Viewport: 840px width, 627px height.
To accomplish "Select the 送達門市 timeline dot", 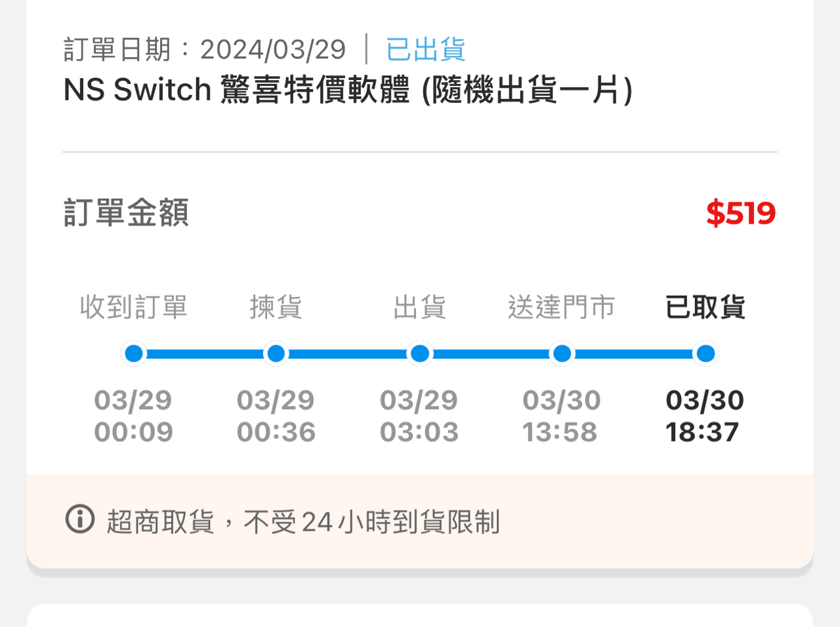I will (x=562, y=354).
